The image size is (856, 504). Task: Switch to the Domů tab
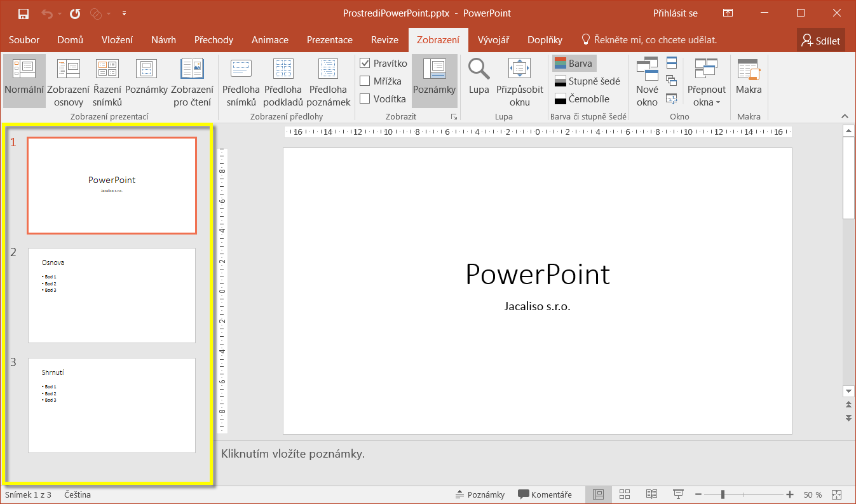(x=71, y=40)
